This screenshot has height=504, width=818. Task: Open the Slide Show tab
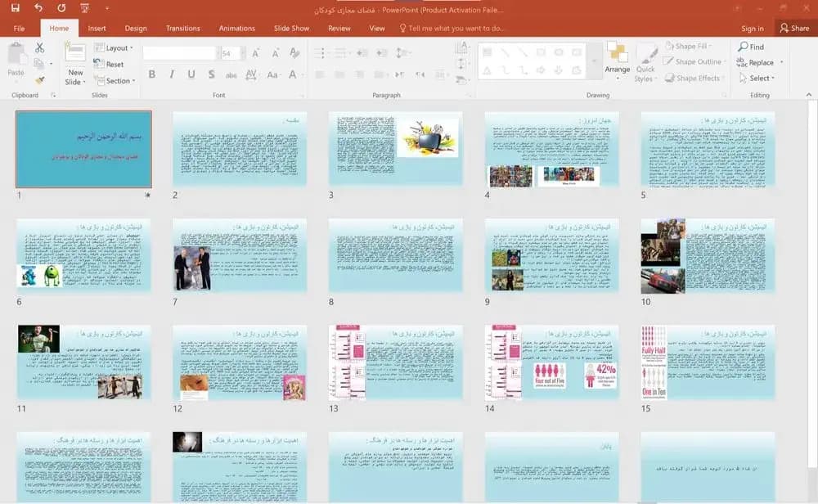click(291, 28)
